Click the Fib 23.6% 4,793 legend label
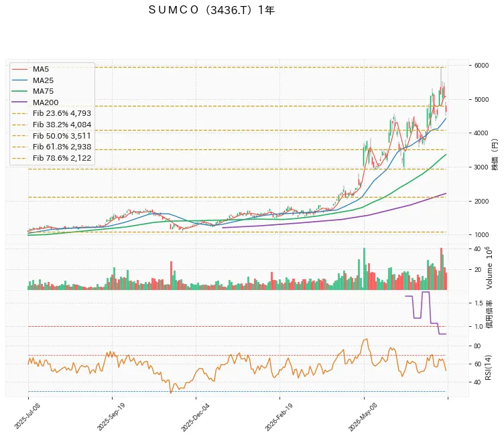Screen dimensions: 504x438 pos(62,113)
